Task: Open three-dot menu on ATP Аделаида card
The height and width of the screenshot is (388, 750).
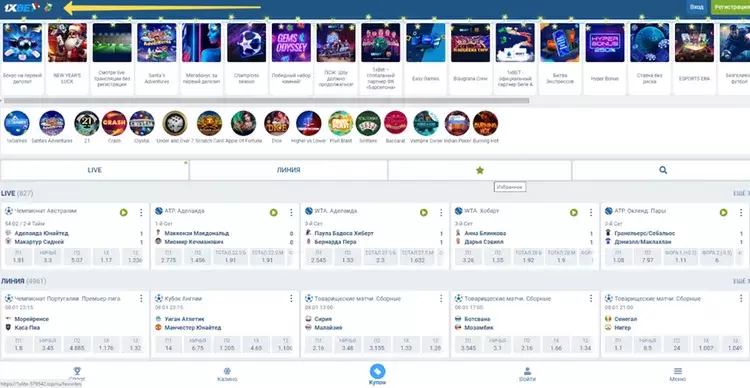Action: (291, 212)
